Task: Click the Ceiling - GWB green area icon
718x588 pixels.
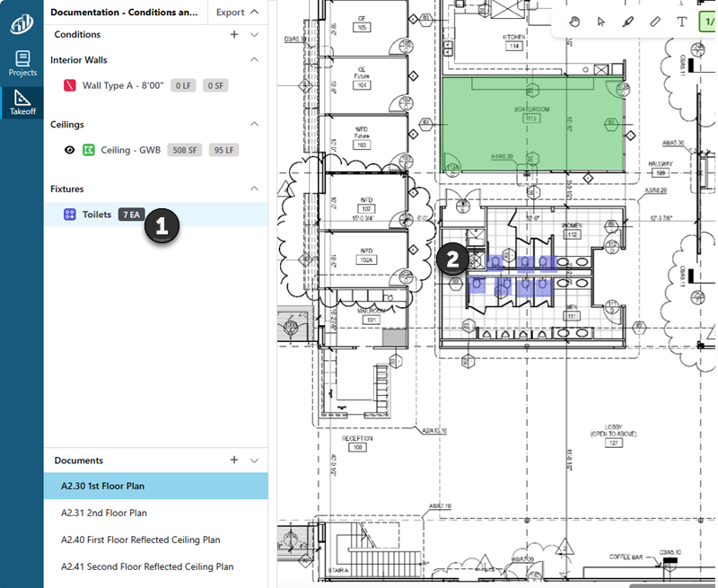Action: point(88,150)
